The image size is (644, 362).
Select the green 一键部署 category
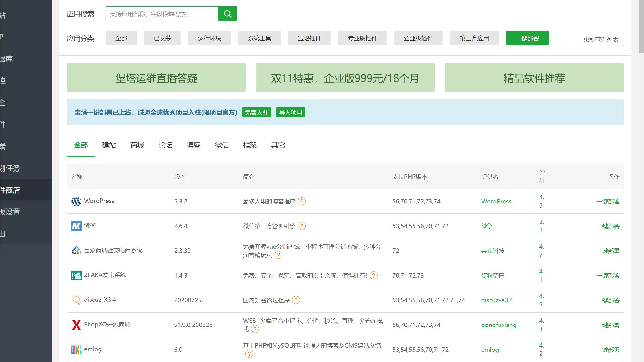[x=527, y=38]
